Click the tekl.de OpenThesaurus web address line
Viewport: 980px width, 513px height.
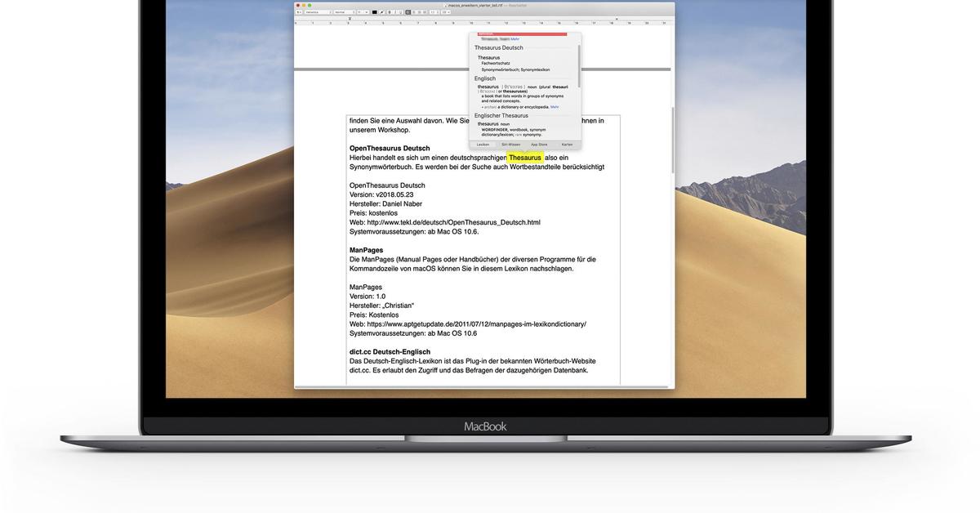coord(445,222)
